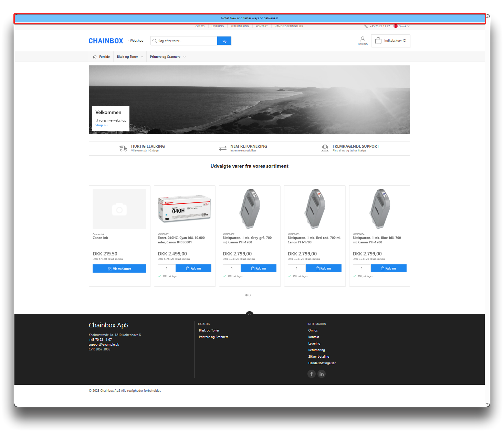Click the scroll-to-top arrow above footer
Image resolution: width=504 pixels, height=432 pixels.
[x=249, y=314]
